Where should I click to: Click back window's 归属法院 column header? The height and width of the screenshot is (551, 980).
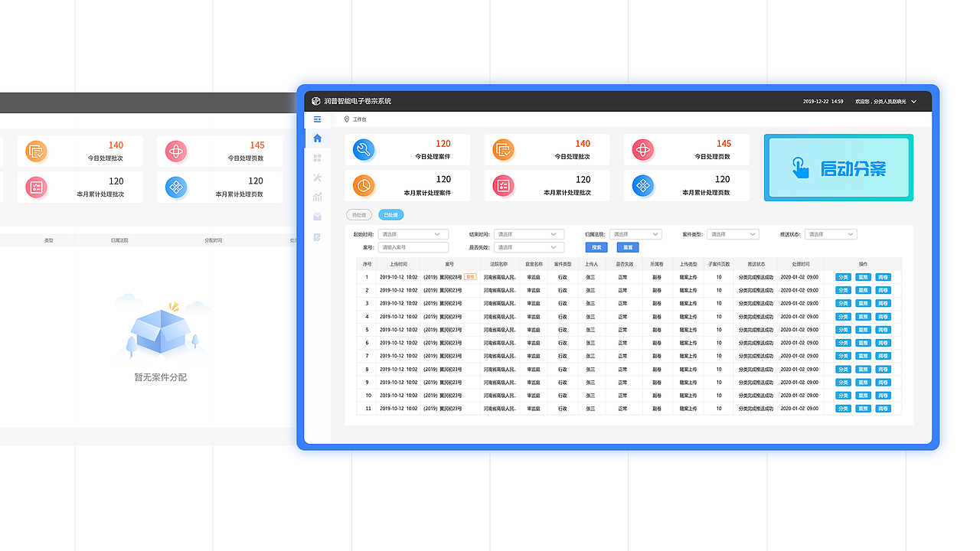click(119, 240)
